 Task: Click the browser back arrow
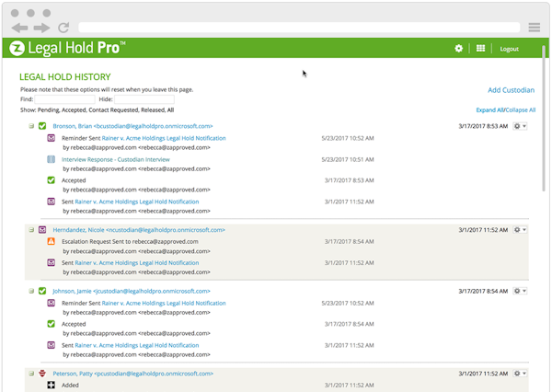19,28
